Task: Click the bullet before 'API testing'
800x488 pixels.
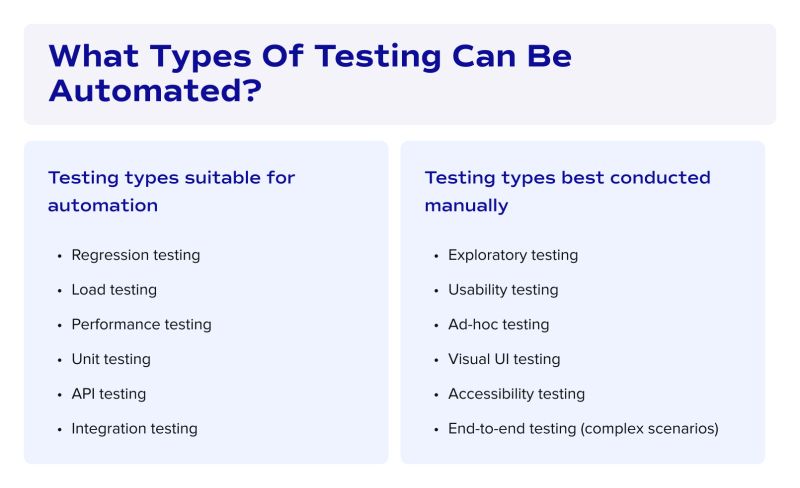Action: pyautogui.click(x=59, y=395)
